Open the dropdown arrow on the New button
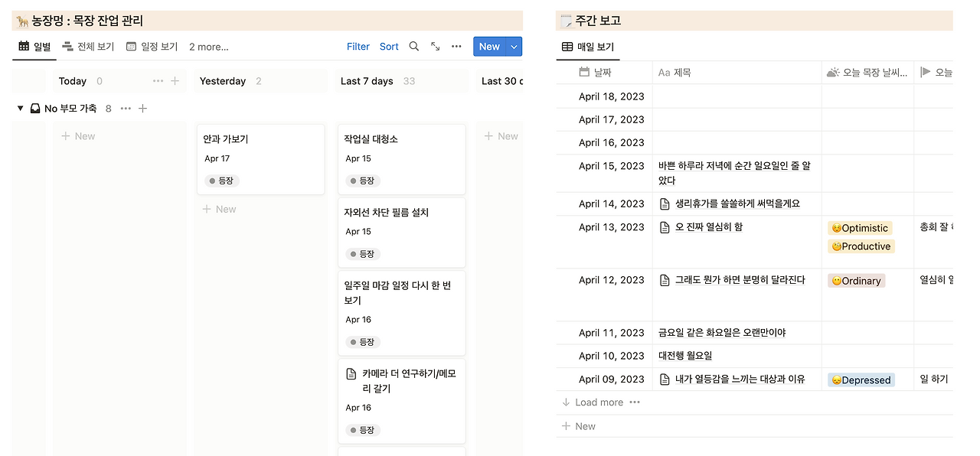The width and height of the screenshot is (980, 456). click(x=514, y=46)
